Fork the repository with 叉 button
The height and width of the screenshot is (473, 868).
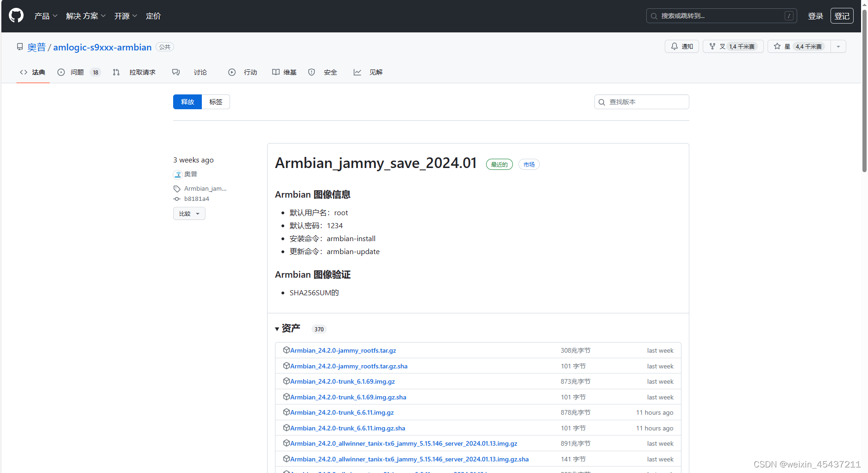[733, 46]
